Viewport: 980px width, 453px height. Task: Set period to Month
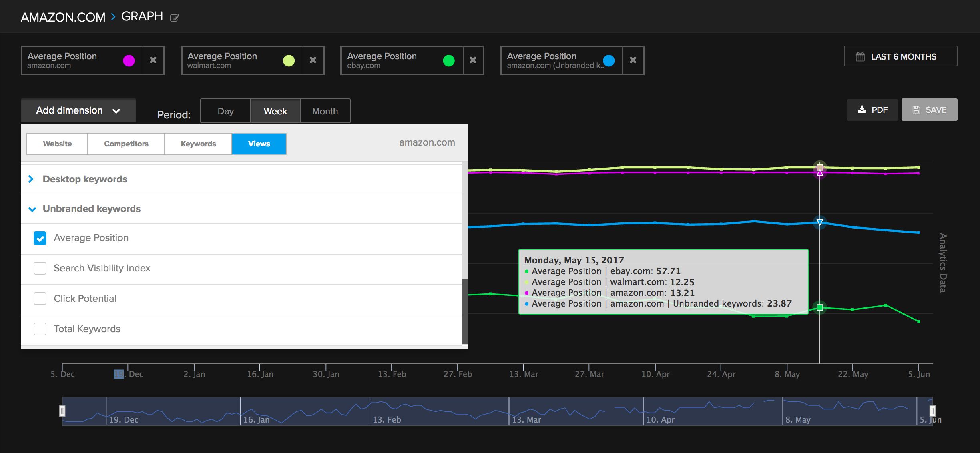coord(325,111)
